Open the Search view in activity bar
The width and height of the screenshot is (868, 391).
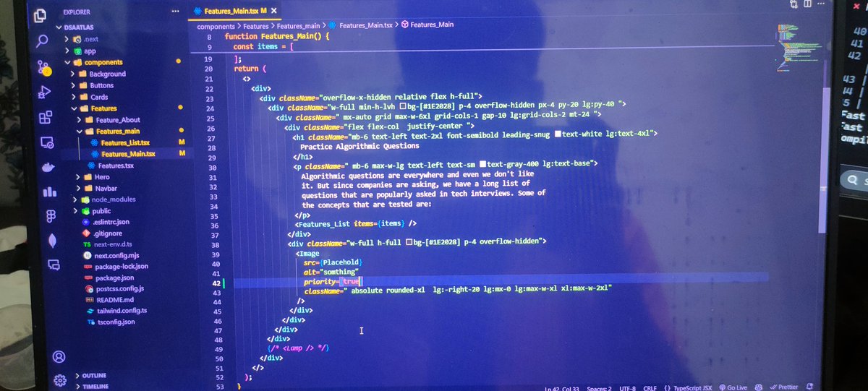[x=42, y=40]
